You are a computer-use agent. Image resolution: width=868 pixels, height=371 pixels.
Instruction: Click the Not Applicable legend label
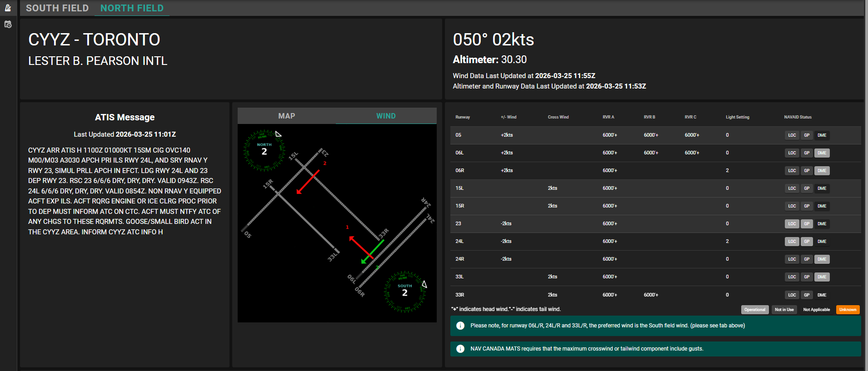[x=817, y=310]
